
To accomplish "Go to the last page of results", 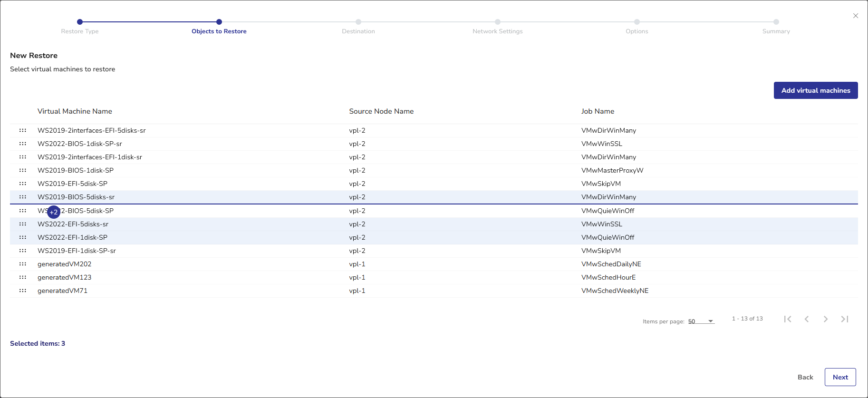I will [x=844, y=319].
